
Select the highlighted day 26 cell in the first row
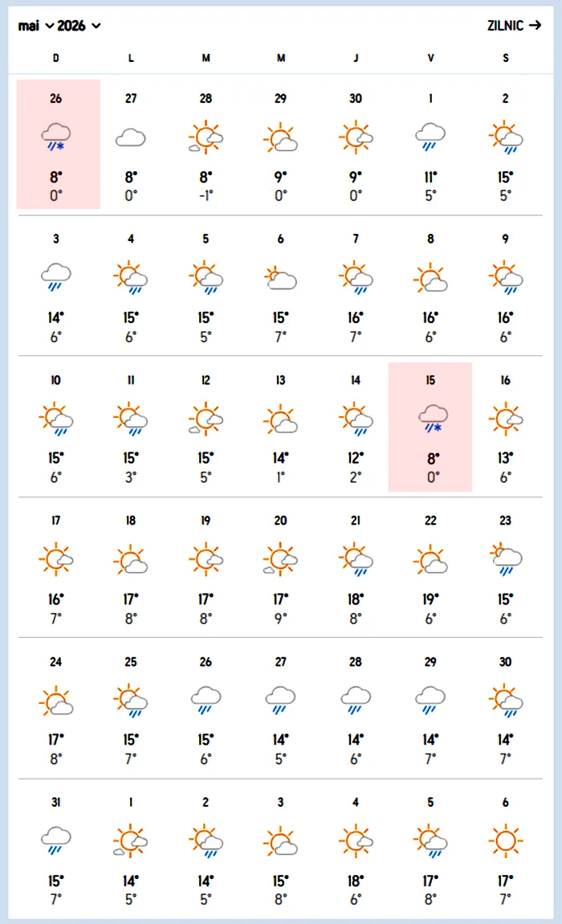[58, 145]
